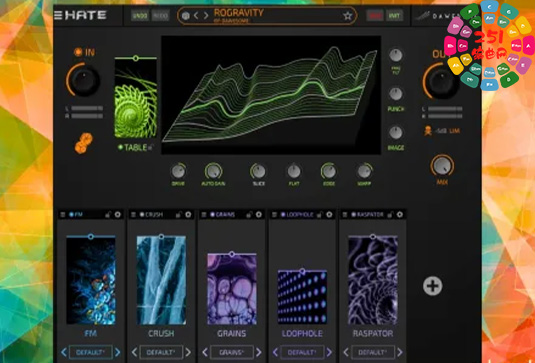Open the LOOPHOLE DEFAULT preset dropdown
The width and height of the screenshot is (535, 363).
pyautogui.click(x=302, y=352)
